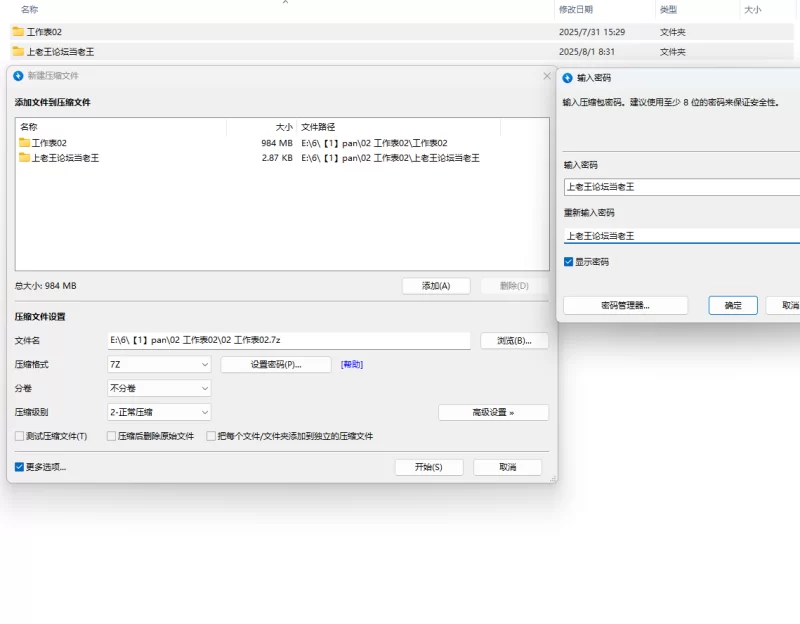Select 上老王论坛当老王 folder row in Explorer
Viewport: 800px width, 624px height.
coord(402,52)
